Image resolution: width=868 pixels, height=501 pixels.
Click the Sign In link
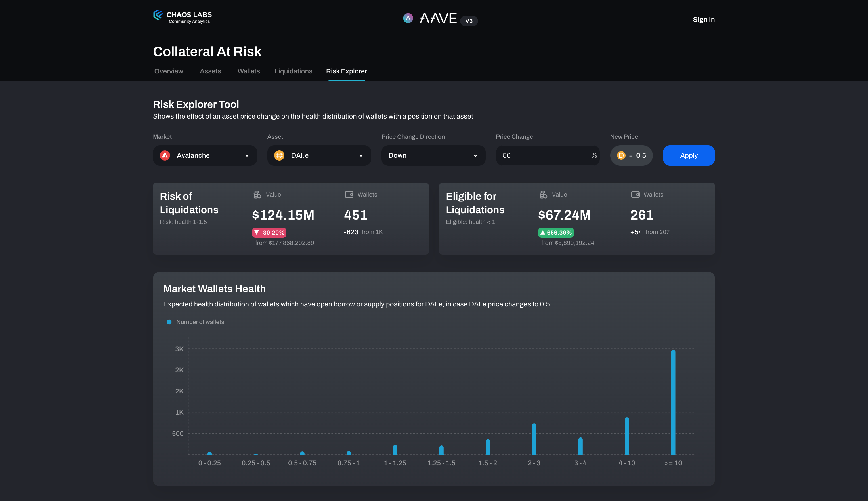point(703,20)
